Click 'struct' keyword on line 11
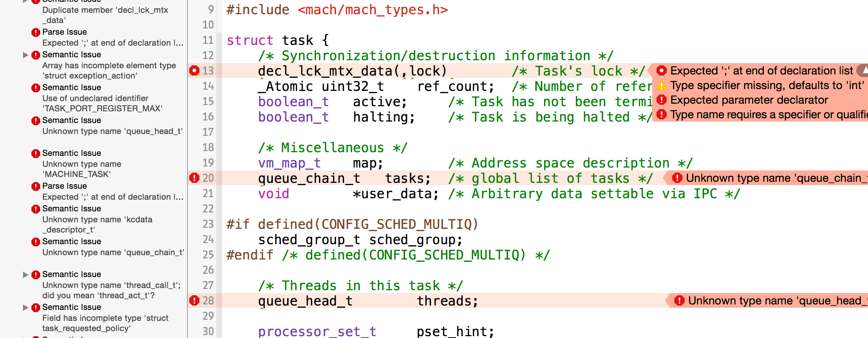Image resolution: width=868 pixels, height=338 pixels. pyautogui.click(x=250, y=40)
